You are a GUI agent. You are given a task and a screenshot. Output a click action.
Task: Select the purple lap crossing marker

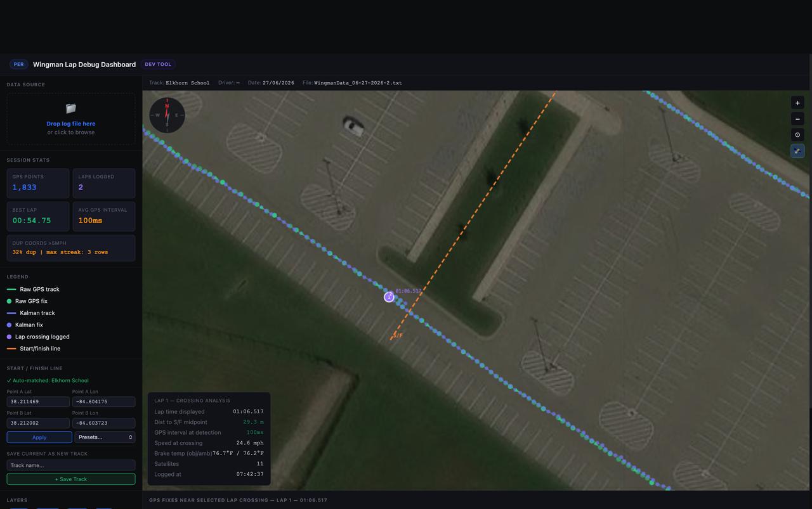pos(389,297)
